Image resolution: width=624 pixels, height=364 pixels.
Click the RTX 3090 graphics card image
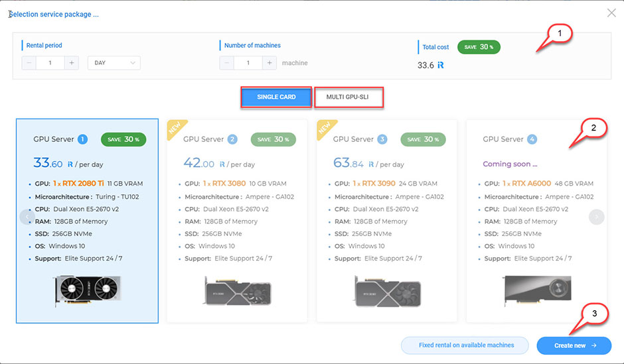pyautogui.click(x=387, y=290)
